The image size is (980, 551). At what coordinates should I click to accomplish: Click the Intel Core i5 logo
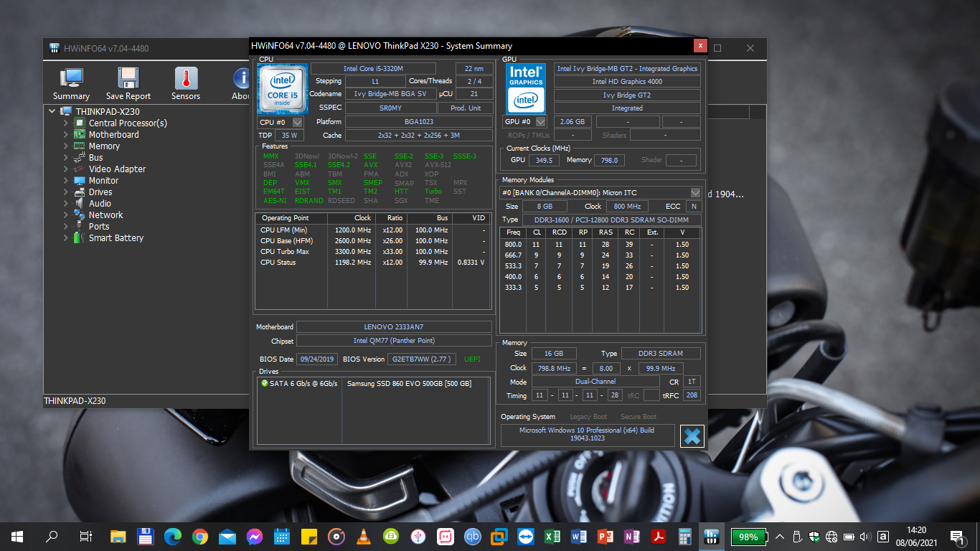(283, 88)
